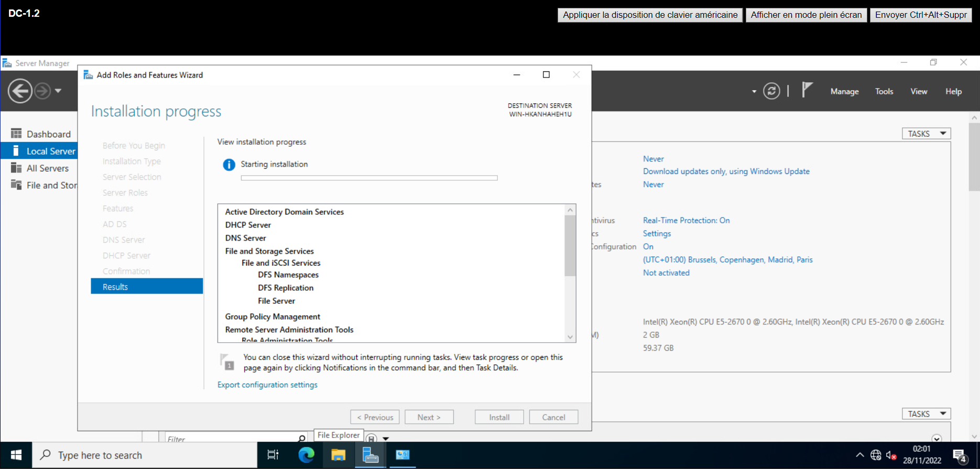
Task: Click the time zone link Brussels, Copenhagen
Action: 727,260
